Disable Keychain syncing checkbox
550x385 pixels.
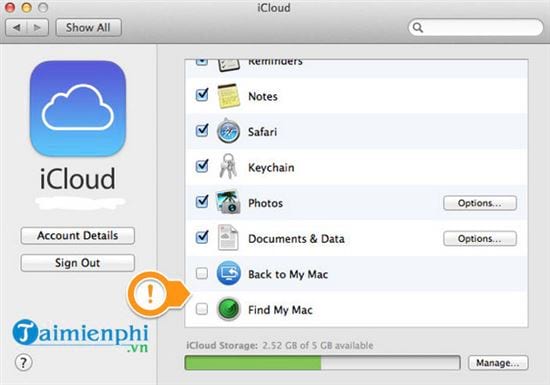pyautogui.click(x=202, y=166)
